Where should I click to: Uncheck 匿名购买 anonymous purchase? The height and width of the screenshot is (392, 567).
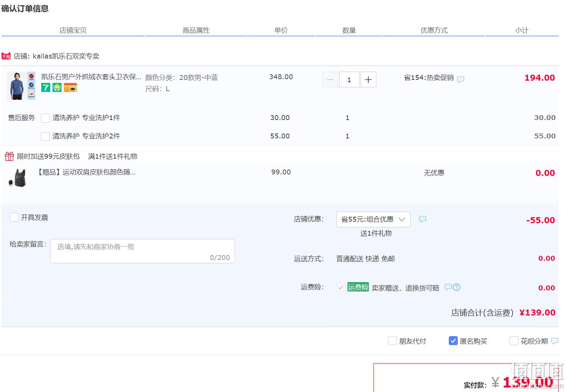point(453,341)
